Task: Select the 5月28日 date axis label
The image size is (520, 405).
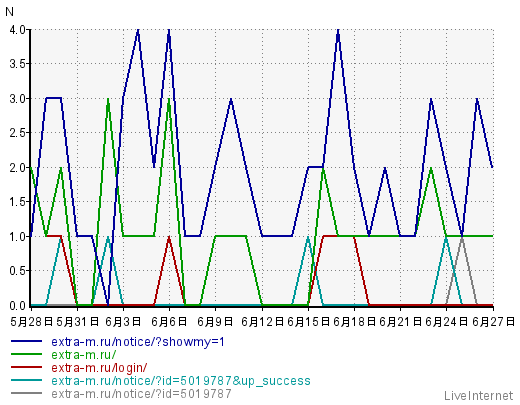Action: click(32, 322)
